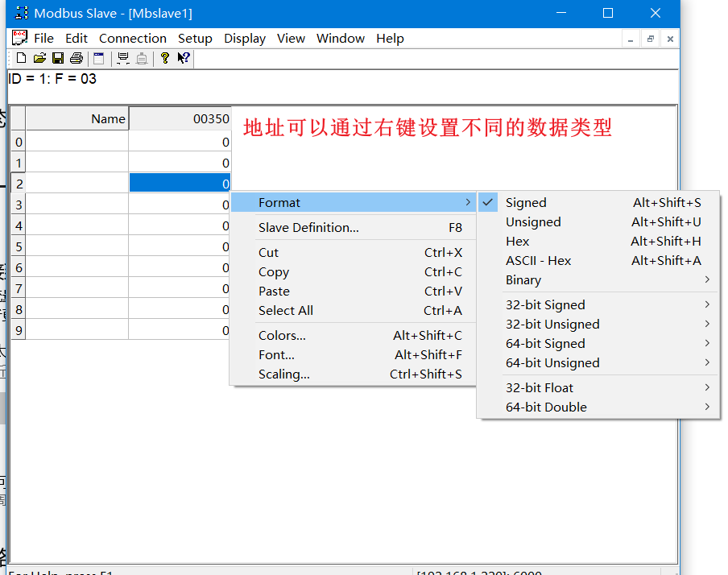Select row header 3
The width and height of the screenshot is (728, 575).
19,205
